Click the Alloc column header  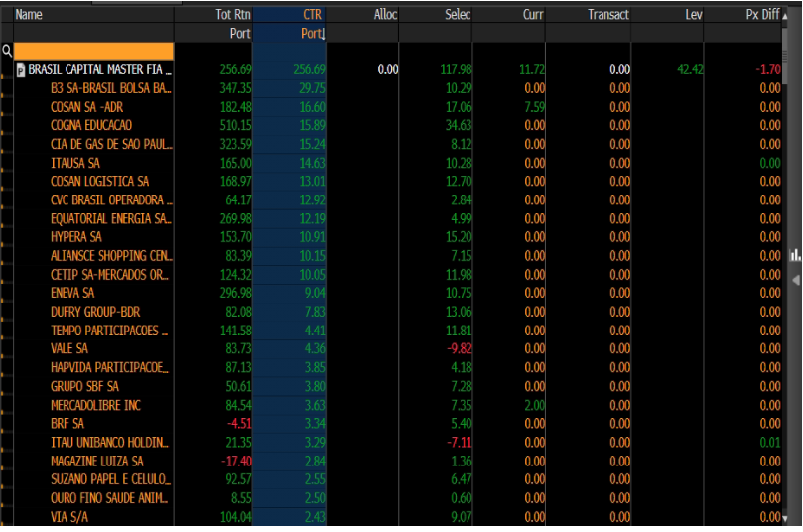(x=385, y=14)
